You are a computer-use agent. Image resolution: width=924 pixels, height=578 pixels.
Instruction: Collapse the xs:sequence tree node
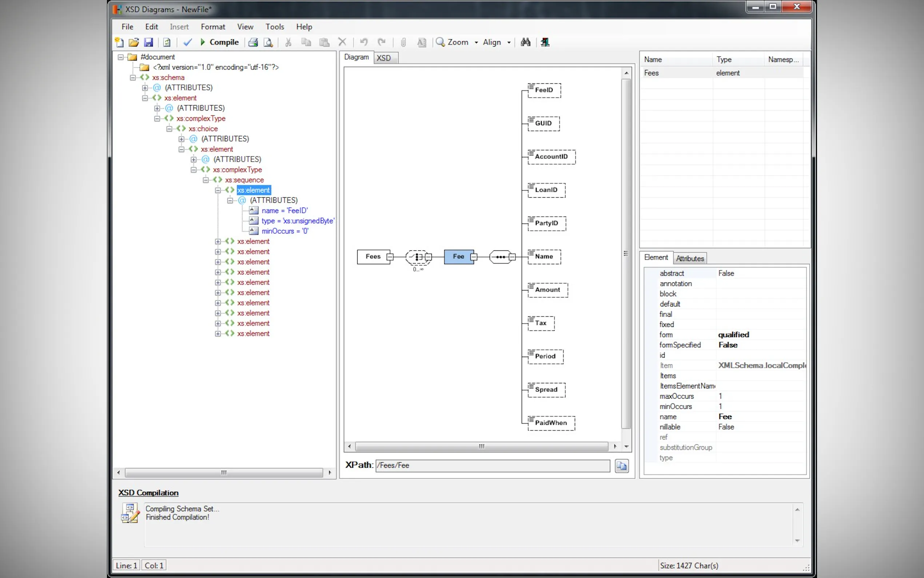click(x=206, y=180)
